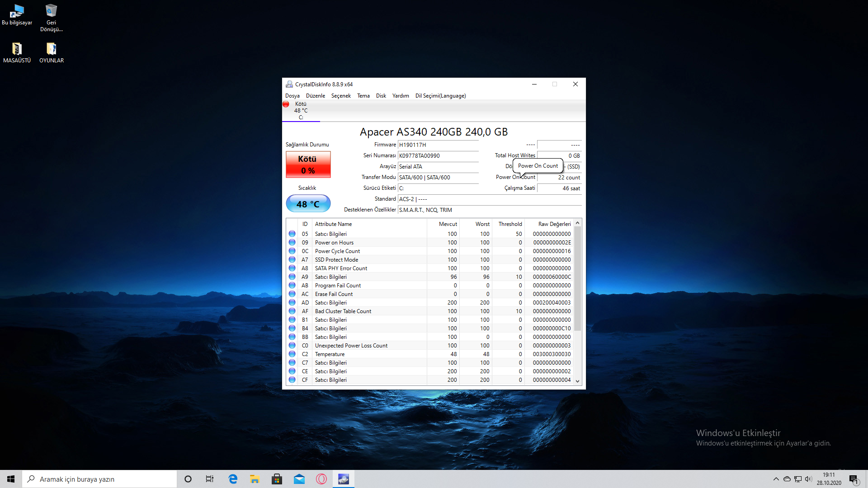The height and width of the screenshot is (488, 868).
Task: Expand the Dil Seçimi (Language) menu
Action: [x=439, y=95]
